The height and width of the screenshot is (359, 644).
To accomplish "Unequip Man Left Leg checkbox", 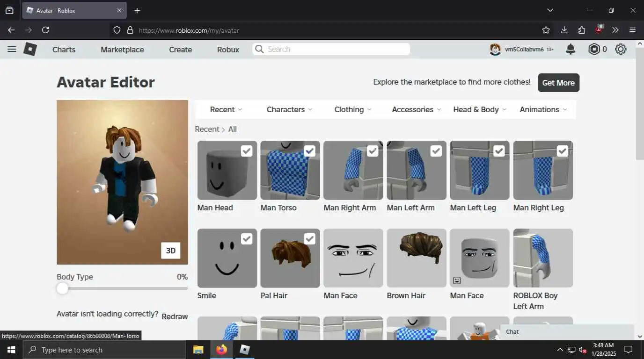I will (x=499, y=151).
